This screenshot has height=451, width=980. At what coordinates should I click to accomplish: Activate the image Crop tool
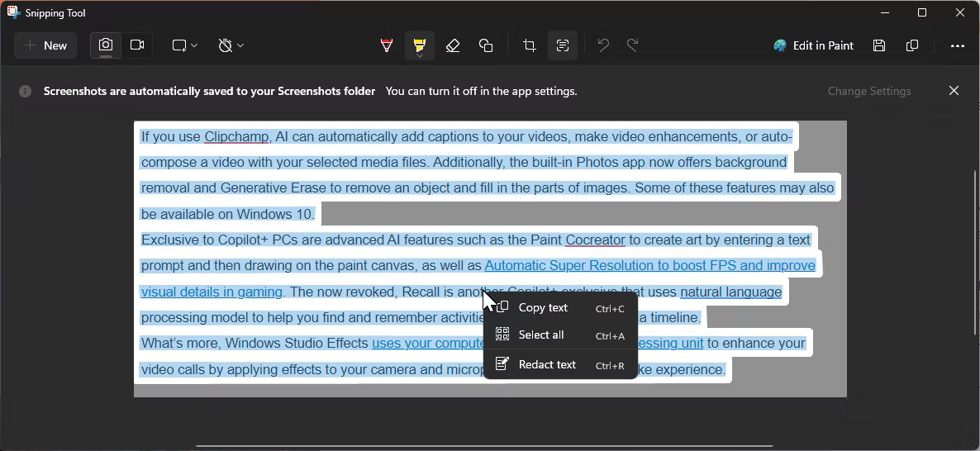(x=530, y=45)
